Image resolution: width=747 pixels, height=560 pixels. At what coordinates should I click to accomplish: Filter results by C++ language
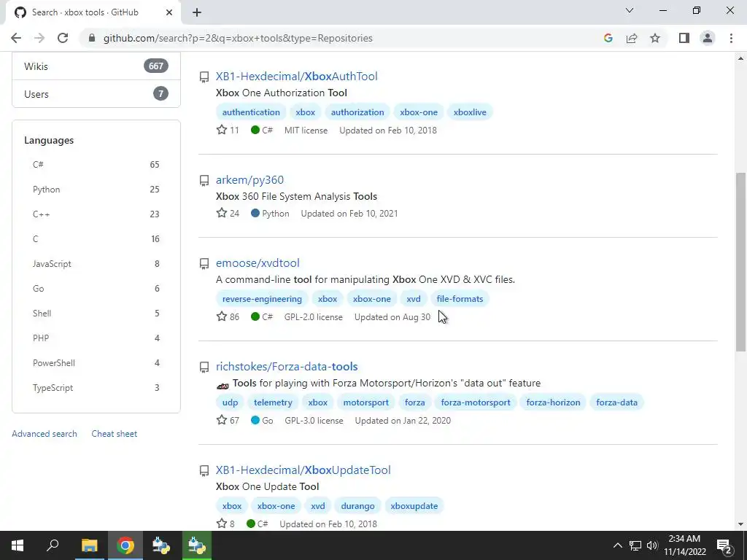click(x=96, y=214)
